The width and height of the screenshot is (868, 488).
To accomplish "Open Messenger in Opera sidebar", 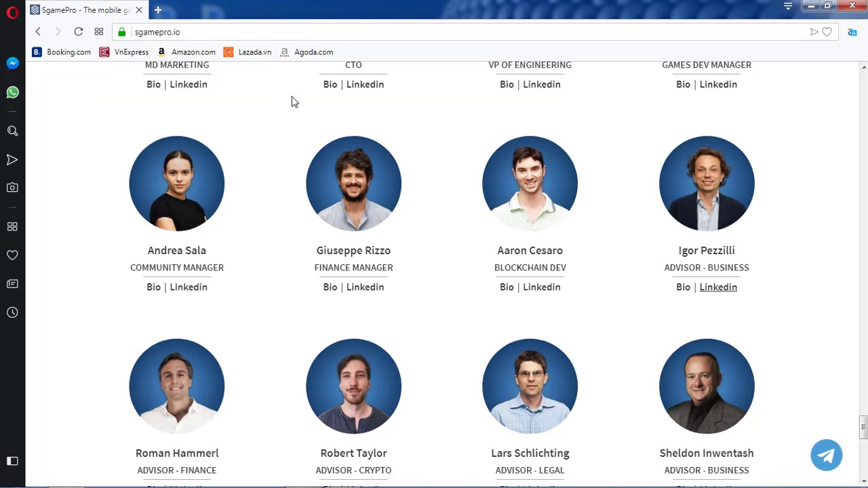I will click(x=12, y=63).
